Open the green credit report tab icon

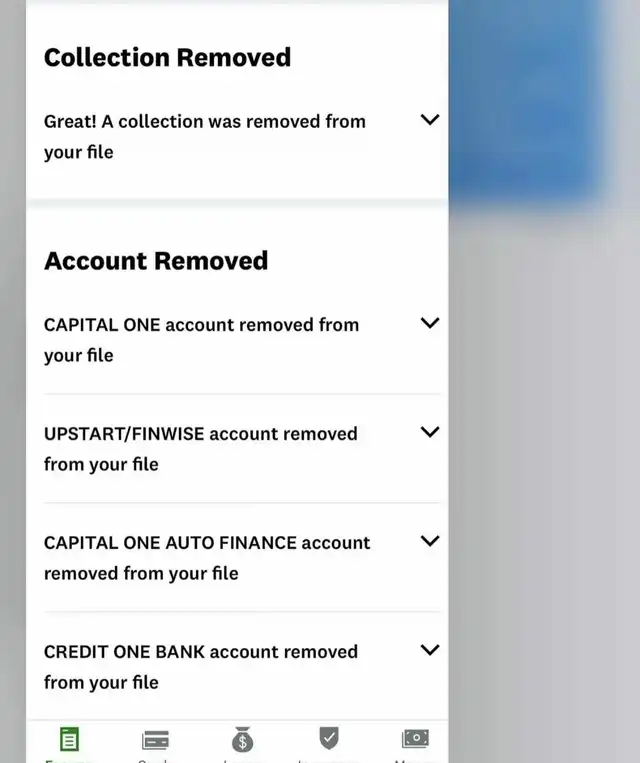[x=69, y=741]
